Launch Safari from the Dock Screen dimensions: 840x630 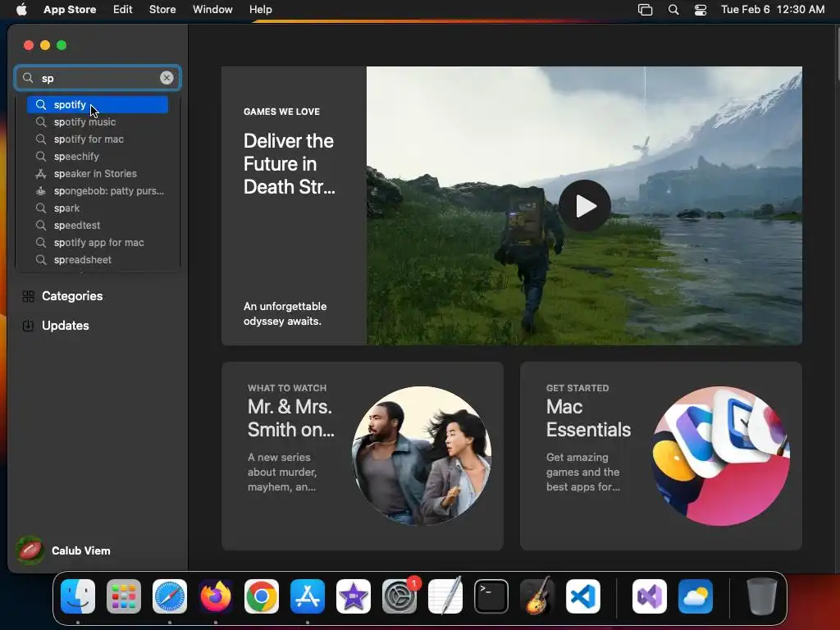coord(170,596)
